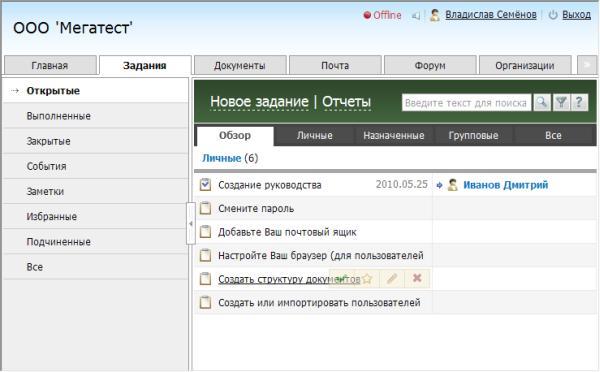Click the magnifier search icon
This screenshot has height=372, width=600.
click(542, 103)
